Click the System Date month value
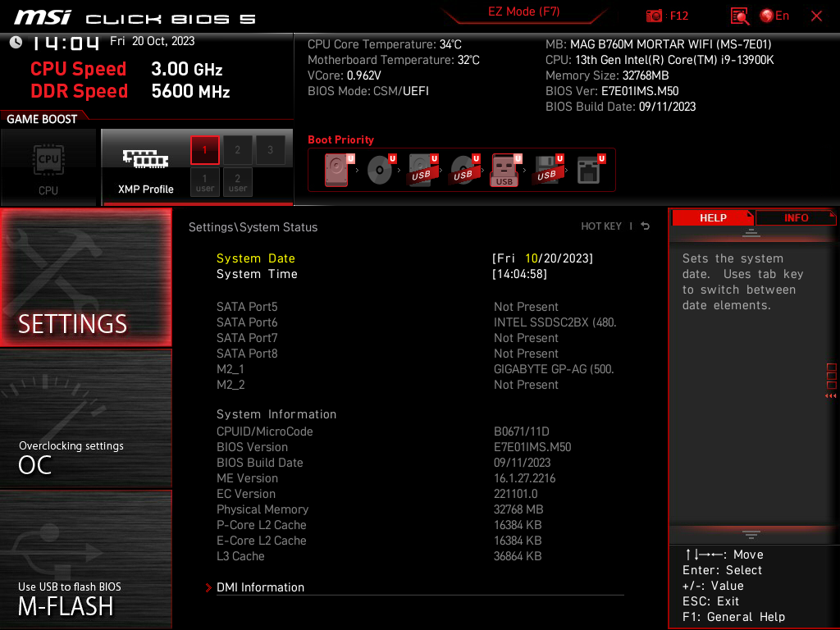The width and height of the screenshot is (840, 630). [532, 258]
